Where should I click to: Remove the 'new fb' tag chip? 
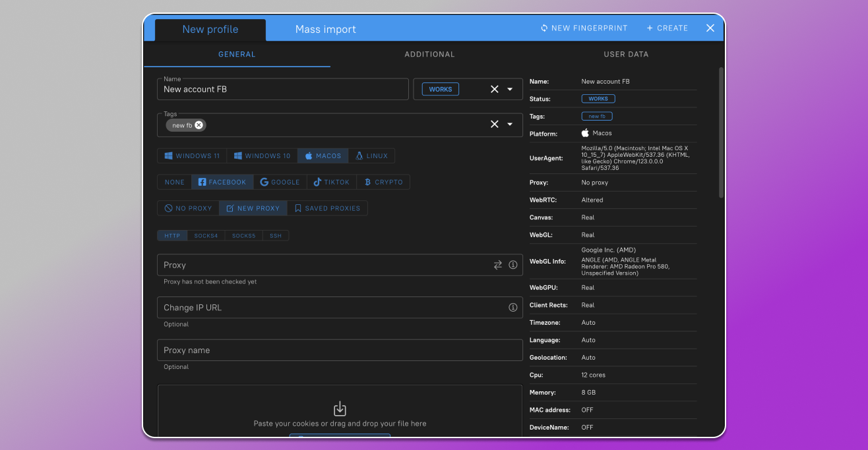pyautogui.click(x=199, y=125)
